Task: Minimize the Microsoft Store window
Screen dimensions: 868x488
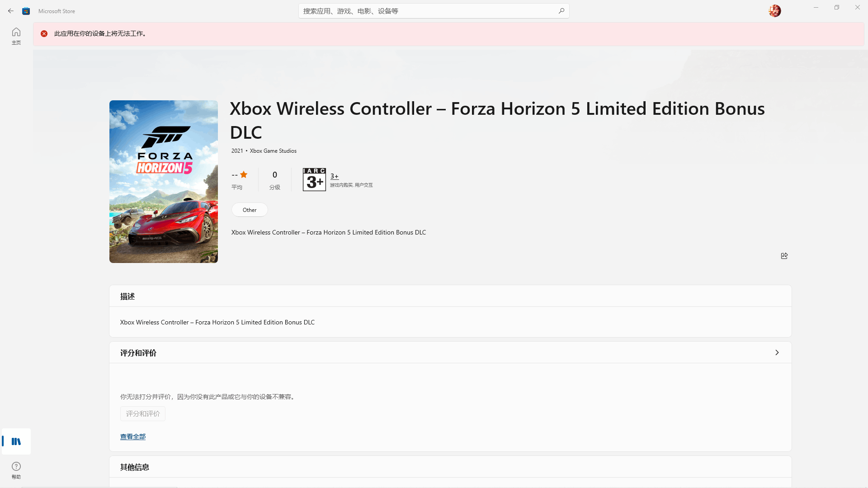Action: coord(816,7)
